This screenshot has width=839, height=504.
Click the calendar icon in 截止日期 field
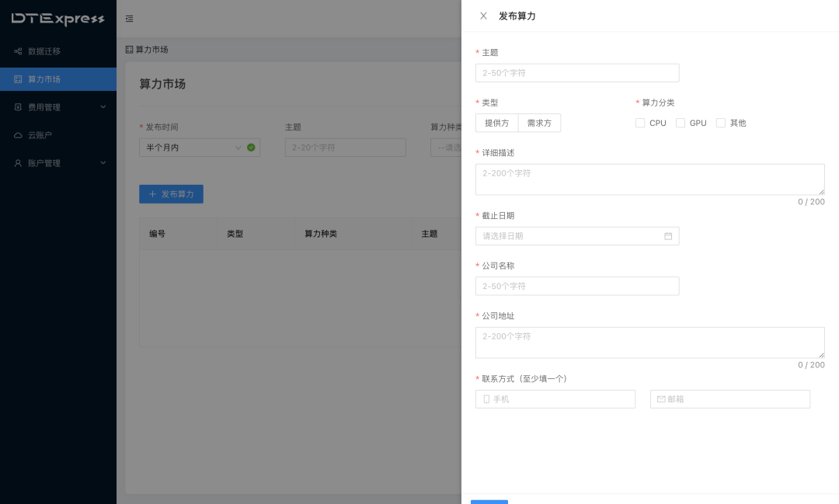668,236
